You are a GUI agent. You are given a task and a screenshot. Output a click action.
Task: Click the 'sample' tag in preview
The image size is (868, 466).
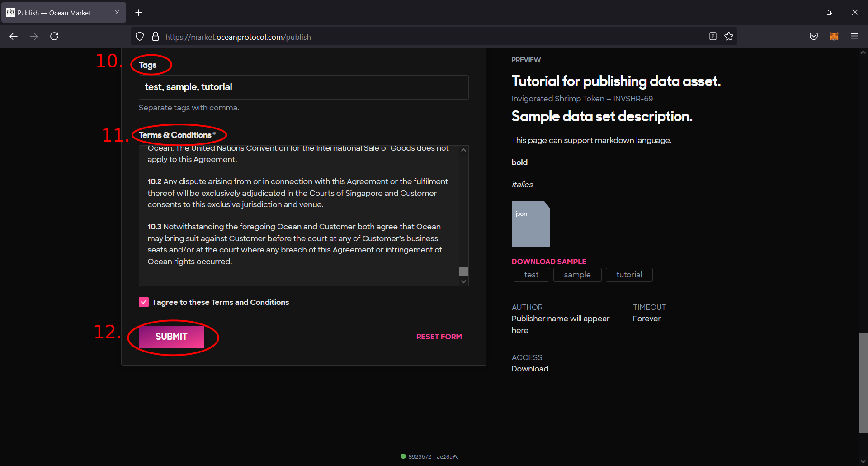(x=577, y=275)
